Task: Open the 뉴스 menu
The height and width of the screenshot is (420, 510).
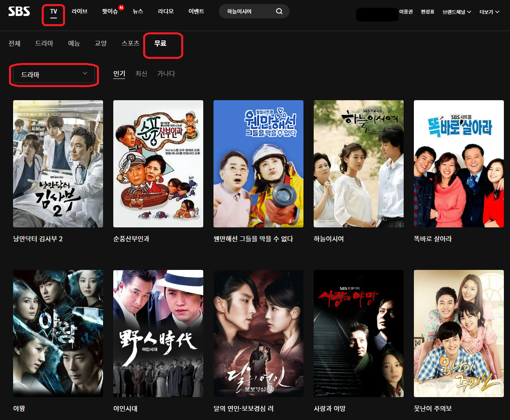Action: tap(138, 11)
